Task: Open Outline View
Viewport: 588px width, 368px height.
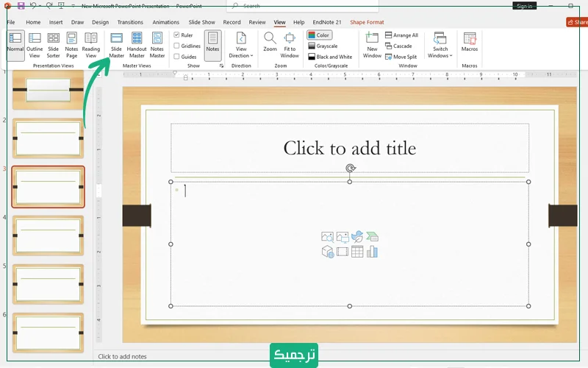Action: (35, 45)
